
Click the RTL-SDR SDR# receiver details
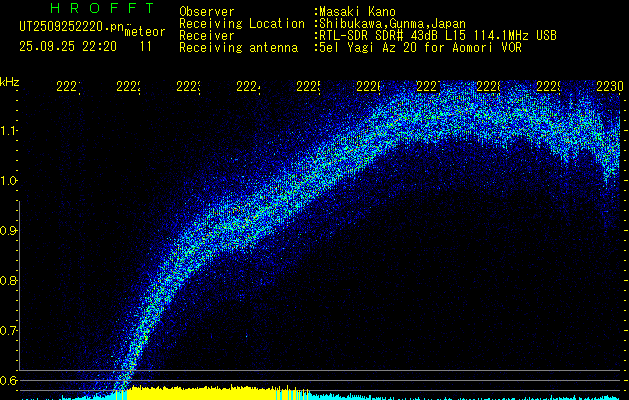tap(438, 36)
